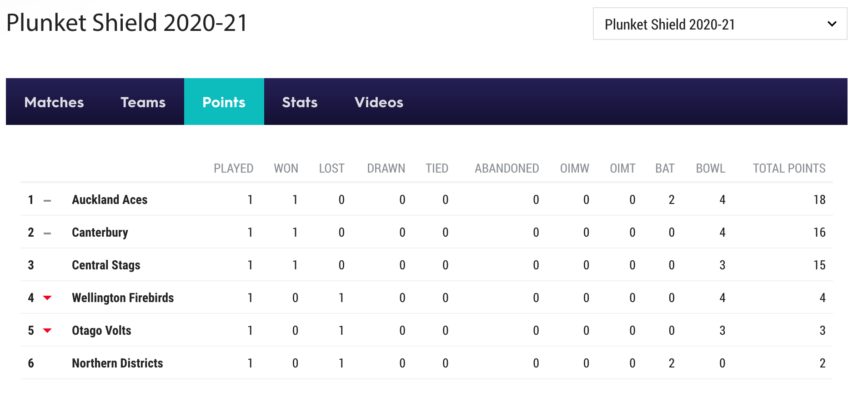868x397 pixels.
Task: Click Northern Districts total points value
Action: point(823,363)
